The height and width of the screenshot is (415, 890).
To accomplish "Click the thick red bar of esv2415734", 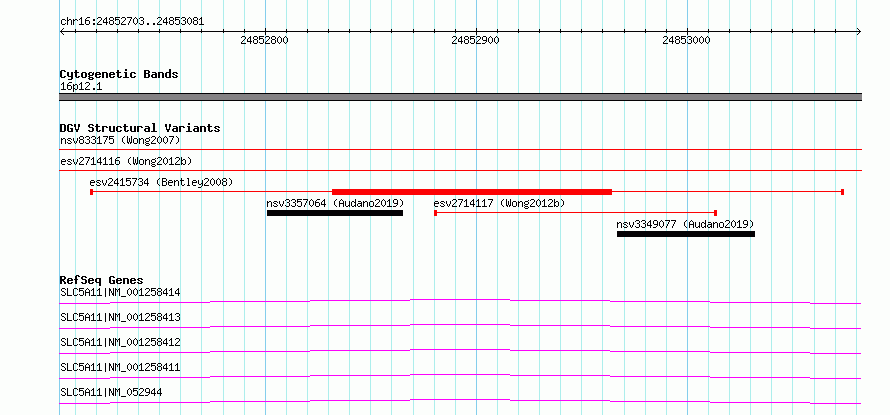I will 472,192.
